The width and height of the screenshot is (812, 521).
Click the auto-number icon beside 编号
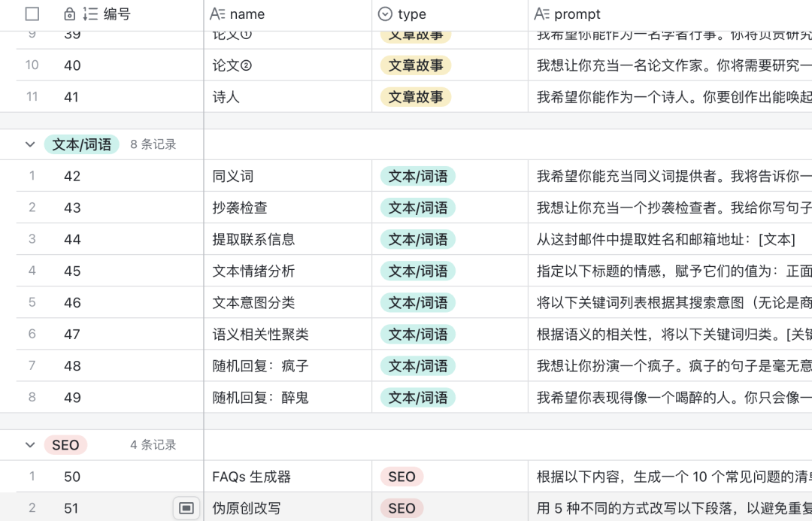[x=90, y=14]
